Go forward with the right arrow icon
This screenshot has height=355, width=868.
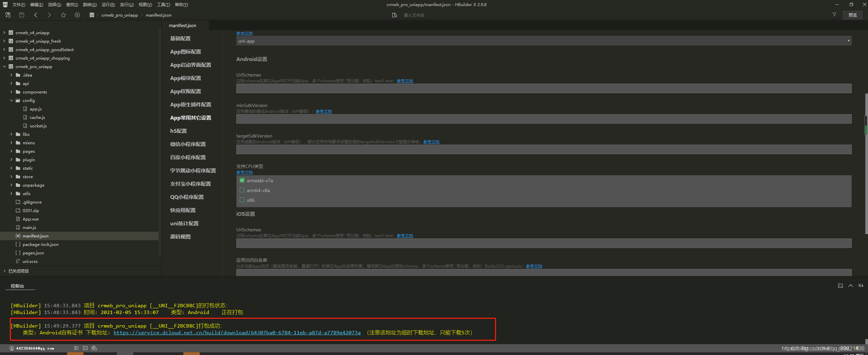click(x=50, y=15)
